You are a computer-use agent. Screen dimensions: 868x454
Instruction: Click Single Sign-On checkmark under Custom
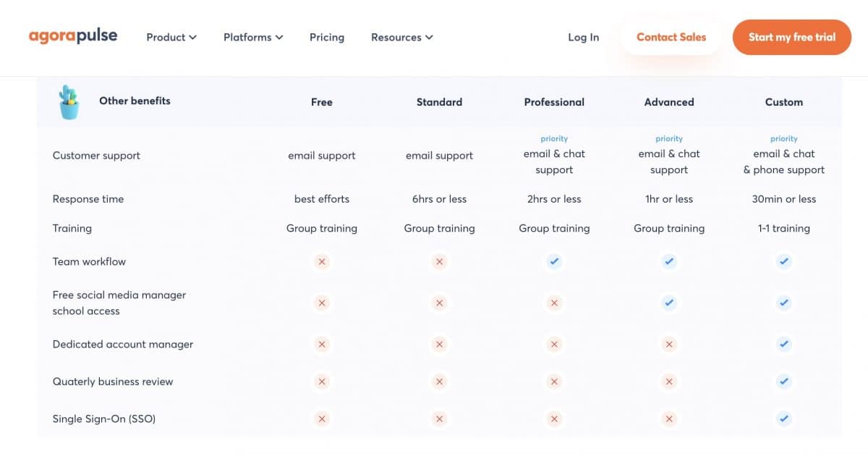pos(784,419)
